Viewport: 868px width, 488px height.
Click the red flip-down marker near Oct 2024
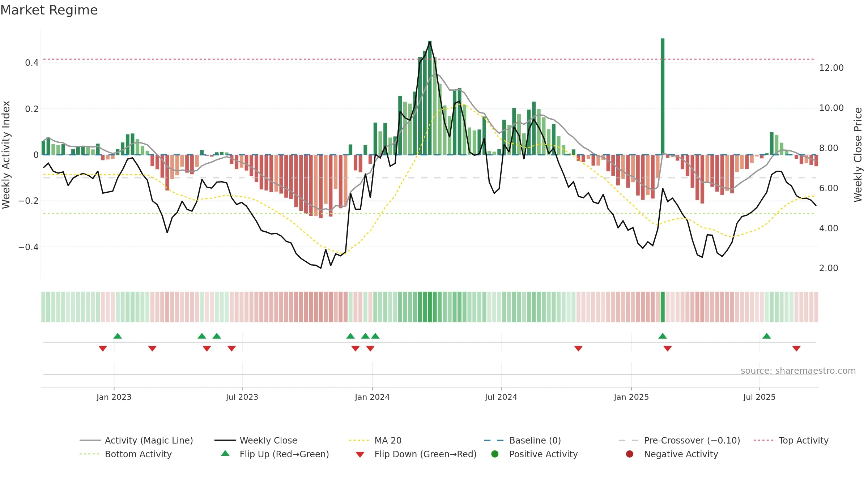tap(578, 348)
